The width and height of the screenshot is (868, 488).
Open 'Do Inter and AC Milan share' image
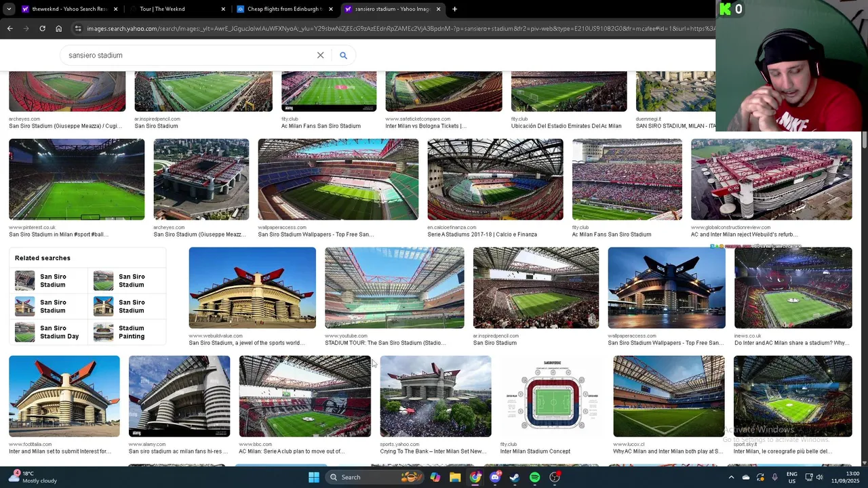click(793, 287)
